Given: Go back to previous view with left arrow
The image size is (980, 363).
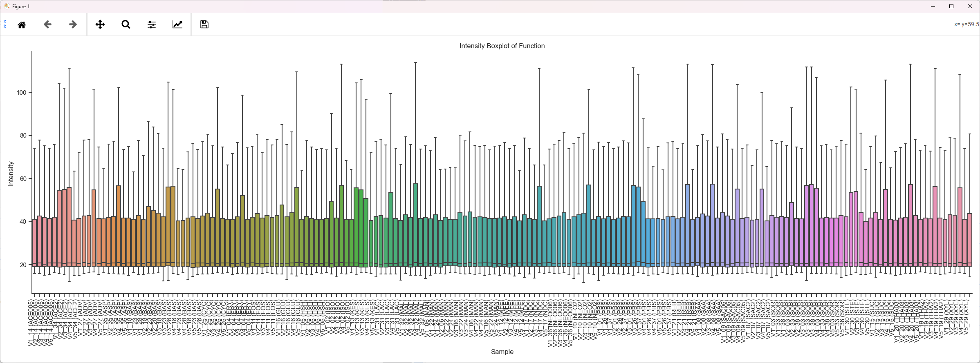Looking at the screenshot, I should pos(48,24).
